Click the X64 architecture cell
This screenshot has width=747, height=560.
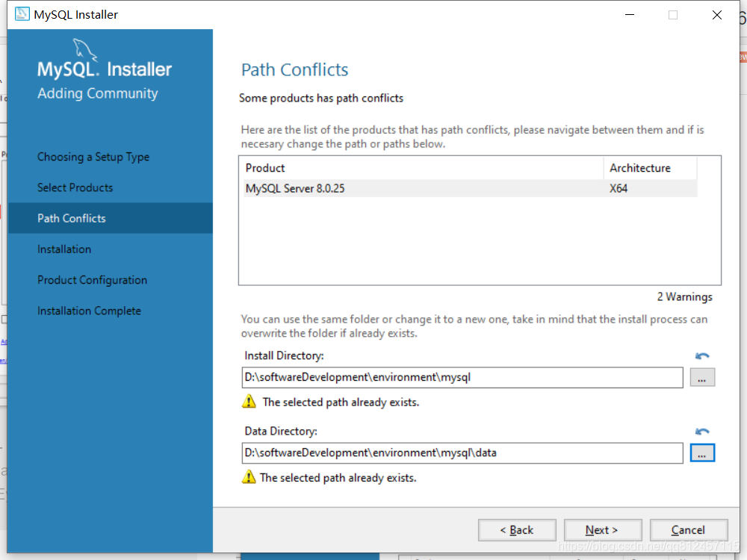(x=619, y=189)
